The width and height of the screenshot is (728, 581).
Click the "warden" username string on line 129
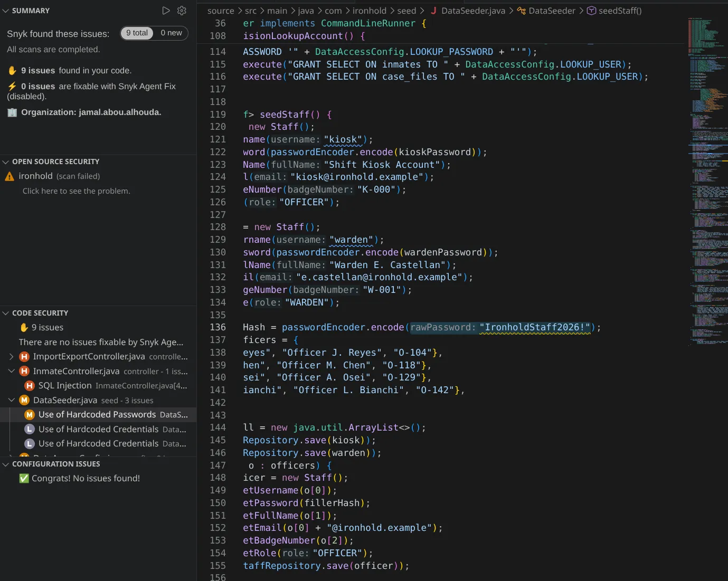(x=352, y=240)
